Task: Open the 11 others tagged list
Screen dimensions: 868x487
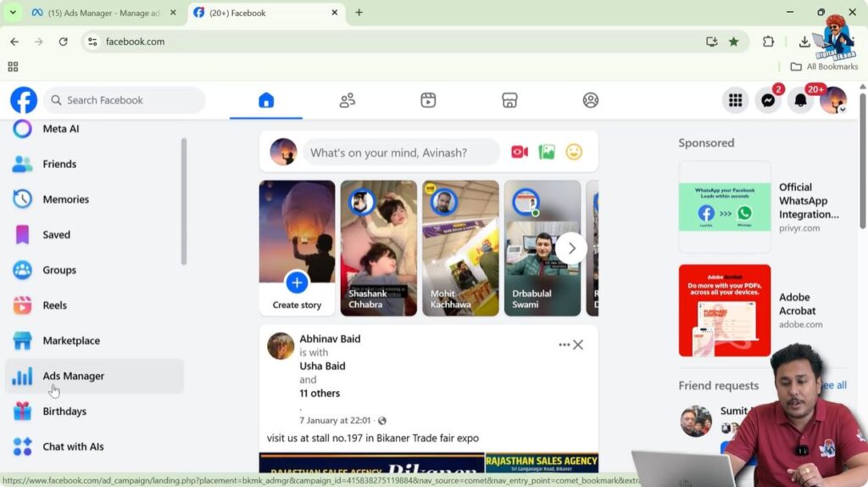Action: click(x=320, y=394)
